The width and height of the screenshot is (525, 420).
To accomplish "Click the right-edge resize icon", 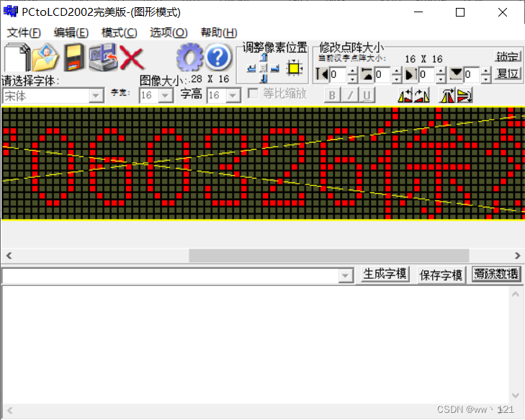I will point(411,74).
